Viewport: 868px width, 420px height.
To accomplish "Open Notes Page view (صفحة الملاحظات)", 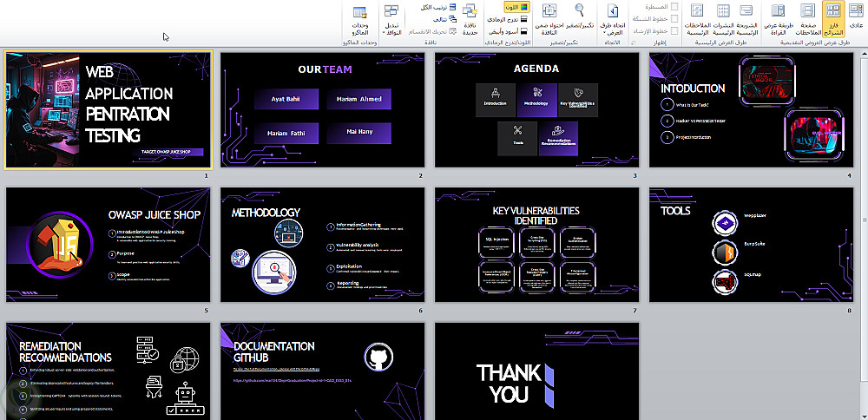I will 808,18.
